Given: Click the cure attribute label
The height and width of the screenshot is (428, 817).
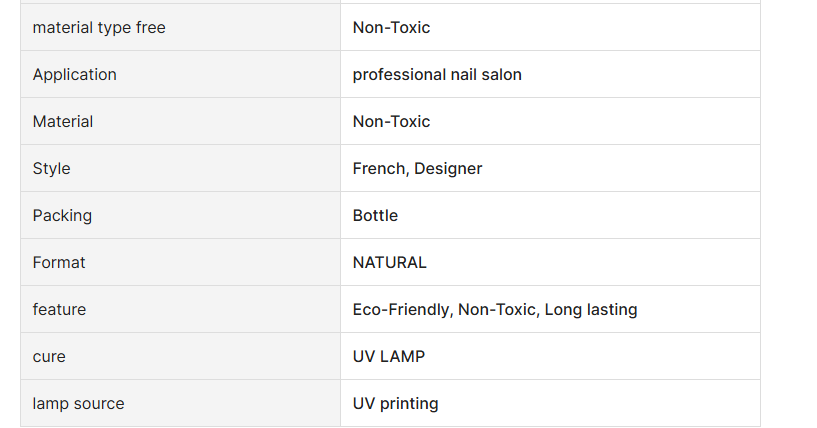Looking at the screenshot, I should [x=49, y=357].
